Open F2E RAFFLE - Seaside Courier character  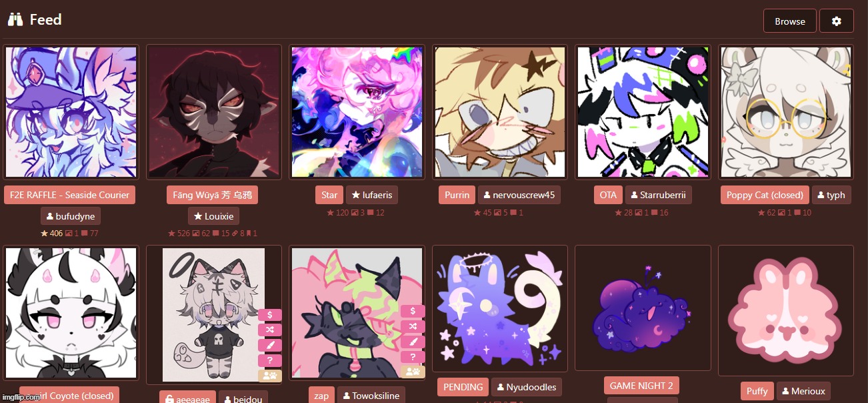pos(69,195)
